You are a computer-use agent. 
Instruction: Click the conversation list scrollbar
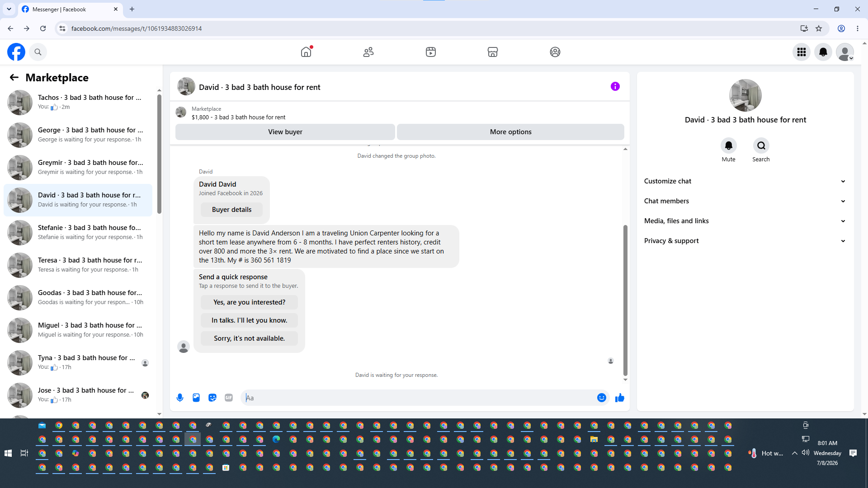[159, 154]
